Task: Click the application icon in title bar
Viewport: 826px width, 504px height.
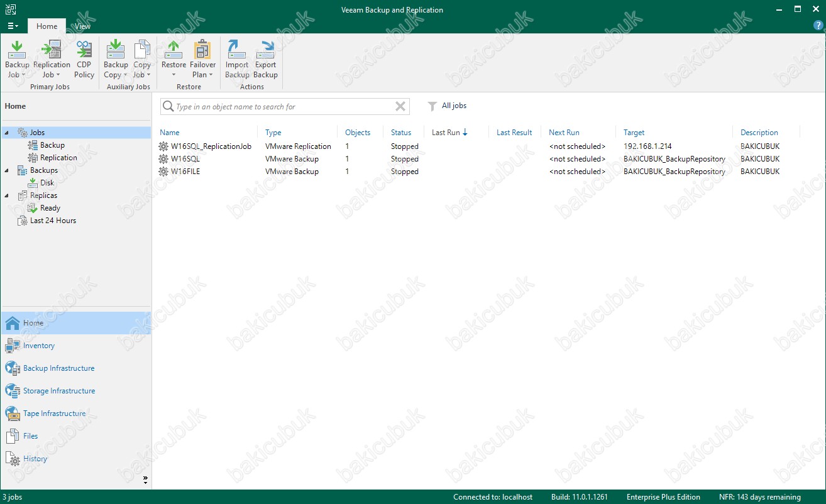Action: point(10,9)
